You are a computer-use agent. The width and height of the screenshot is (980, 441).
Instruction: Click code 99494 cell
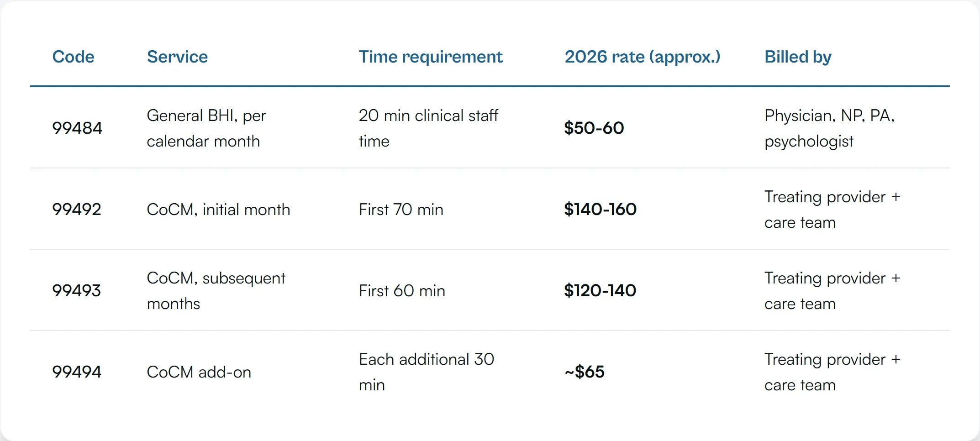[x=77, y=372]
